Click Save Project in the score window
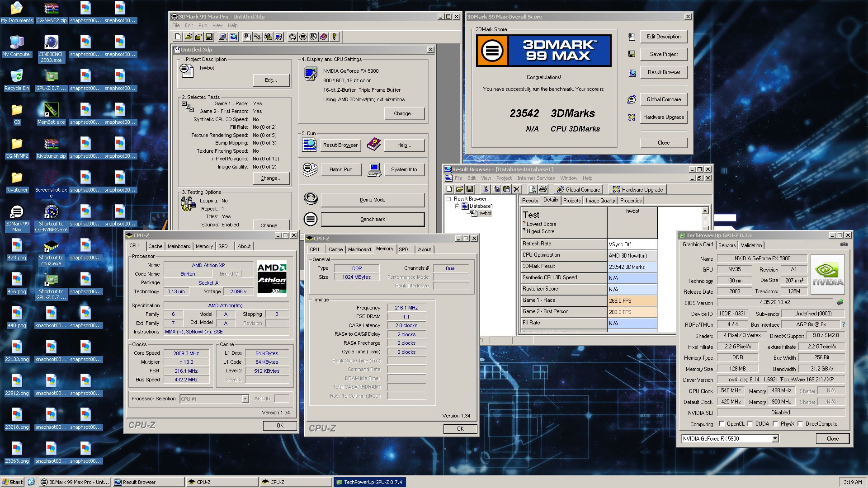 [x=663, y=54]
